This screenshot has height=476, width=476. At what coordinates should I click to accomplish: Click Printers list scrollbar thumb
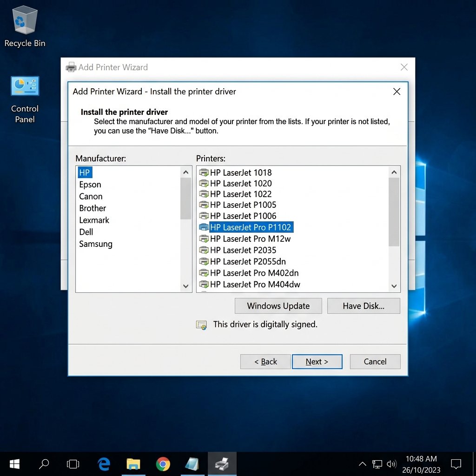tap(394, 212)
